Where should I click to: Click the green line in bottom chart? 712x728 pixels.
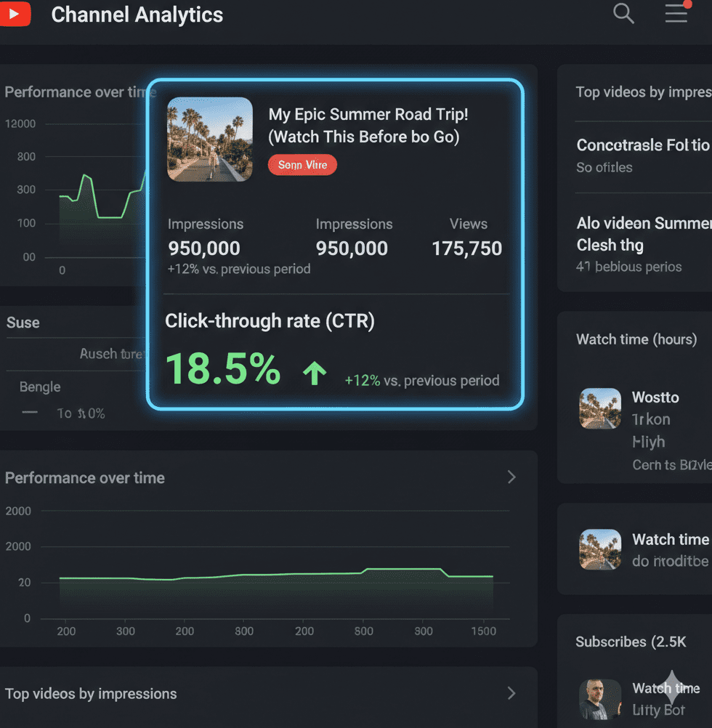click(276, 575)
